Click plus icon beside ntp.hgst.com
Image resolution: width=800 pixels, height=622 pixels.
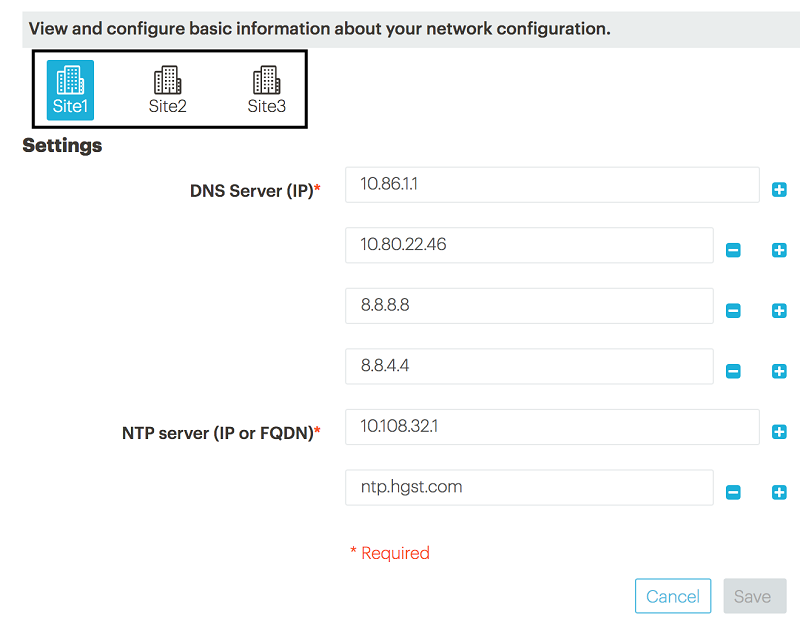coord(779,492)
